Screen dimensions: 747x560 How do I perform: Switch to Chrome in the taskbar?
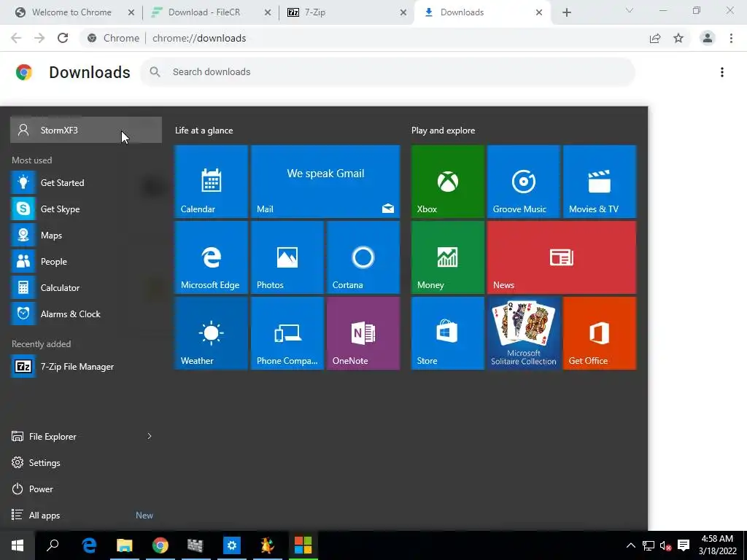[160, 545]
